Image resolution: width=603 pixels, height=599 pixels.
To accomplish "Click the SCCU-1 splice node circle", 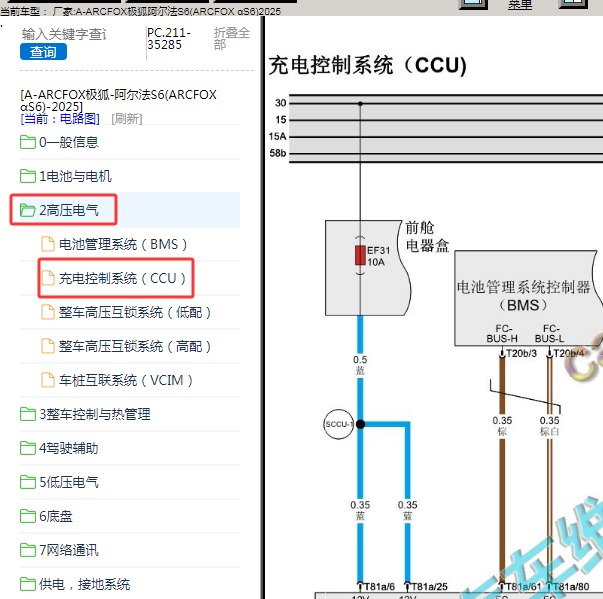I will pyautogui.click(x=338, y=424).
